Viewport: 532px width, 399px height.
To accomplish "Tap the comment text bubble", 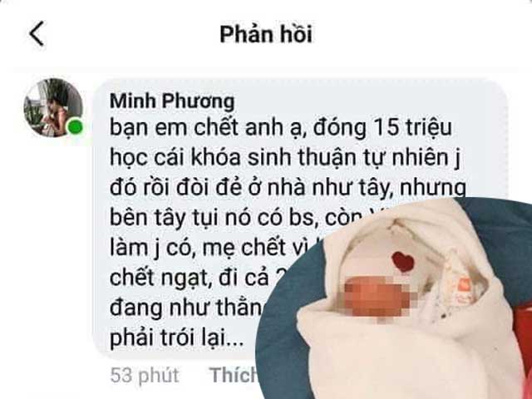I will pos(300,219).
